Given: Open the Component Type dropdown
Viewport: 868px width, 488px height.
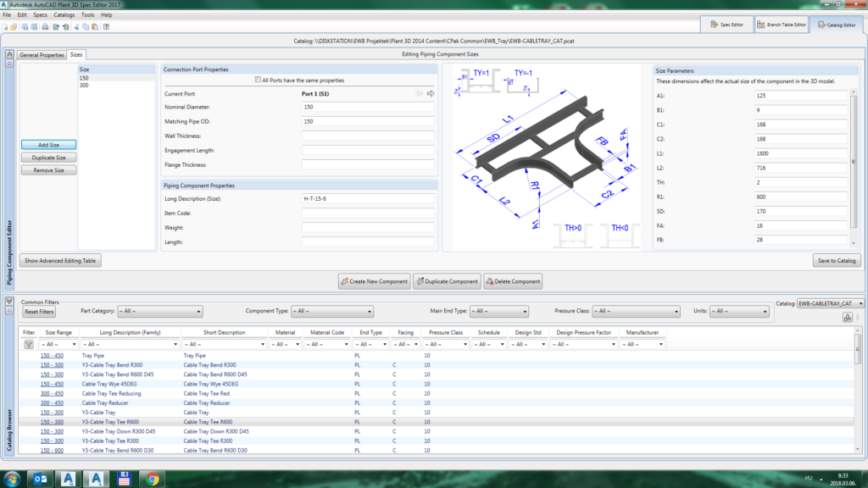Looking at the screenshot, I should point(332,312).
